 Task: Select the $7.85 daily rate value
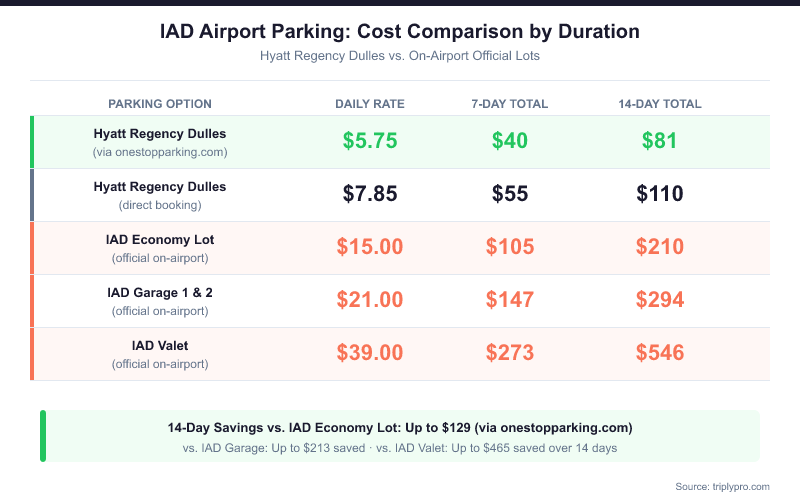coord(370,194)
